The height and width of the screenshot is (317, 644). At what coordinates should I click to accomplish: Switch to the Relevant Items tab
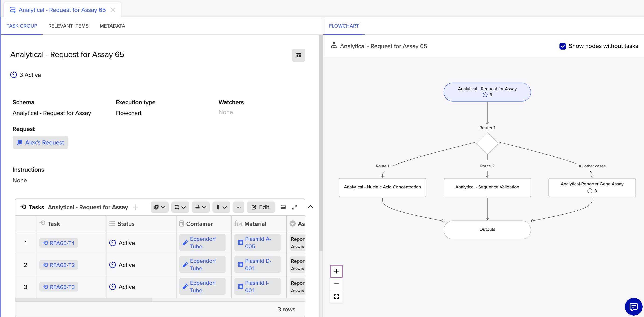click(68, 26)
